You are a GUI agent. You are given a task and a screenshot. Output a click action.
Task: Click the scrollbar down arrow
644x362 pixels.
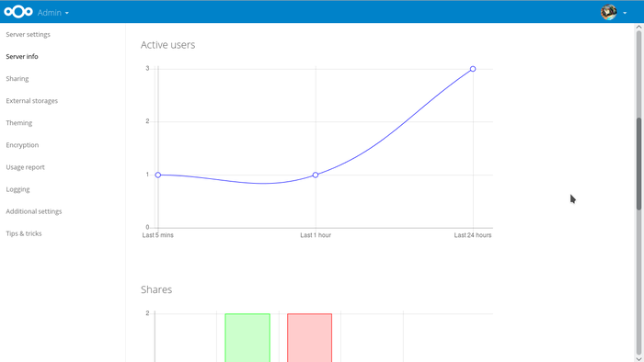click(638, 358)
